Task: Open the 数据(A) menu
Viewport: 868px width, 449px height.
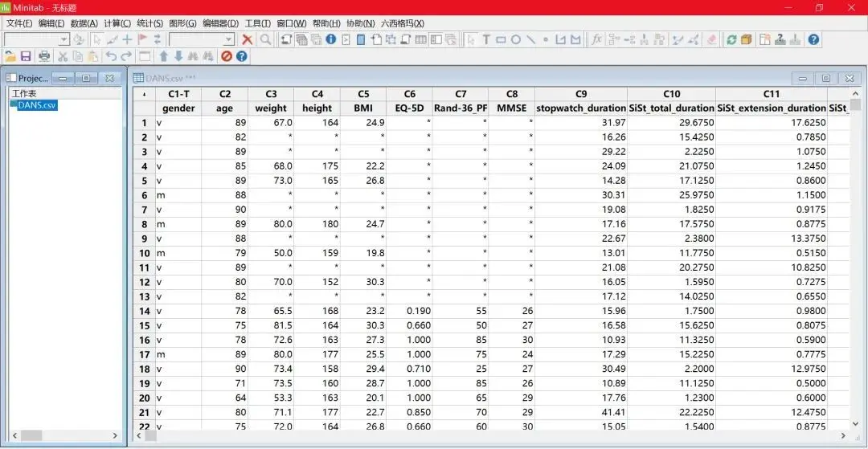Action: (x=84, y=23)
